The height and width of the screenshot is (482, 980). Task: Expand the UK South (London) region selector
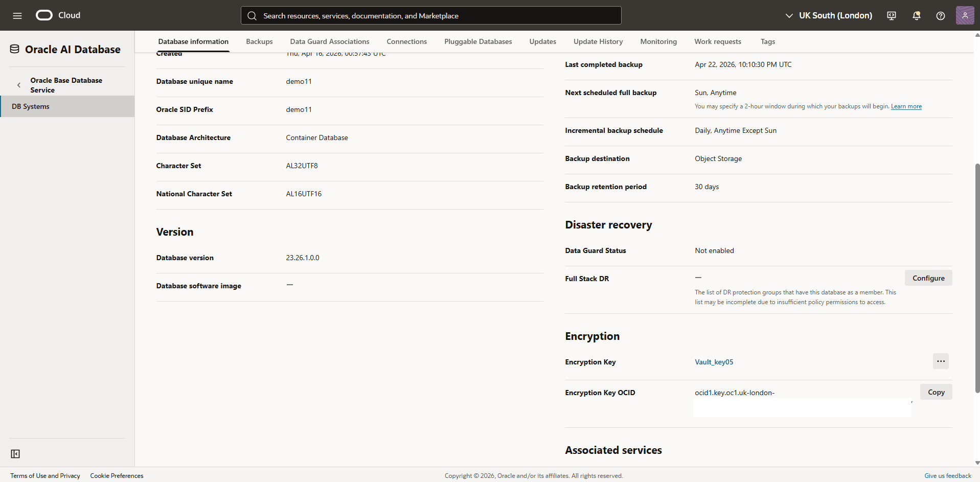pos(829,16)
